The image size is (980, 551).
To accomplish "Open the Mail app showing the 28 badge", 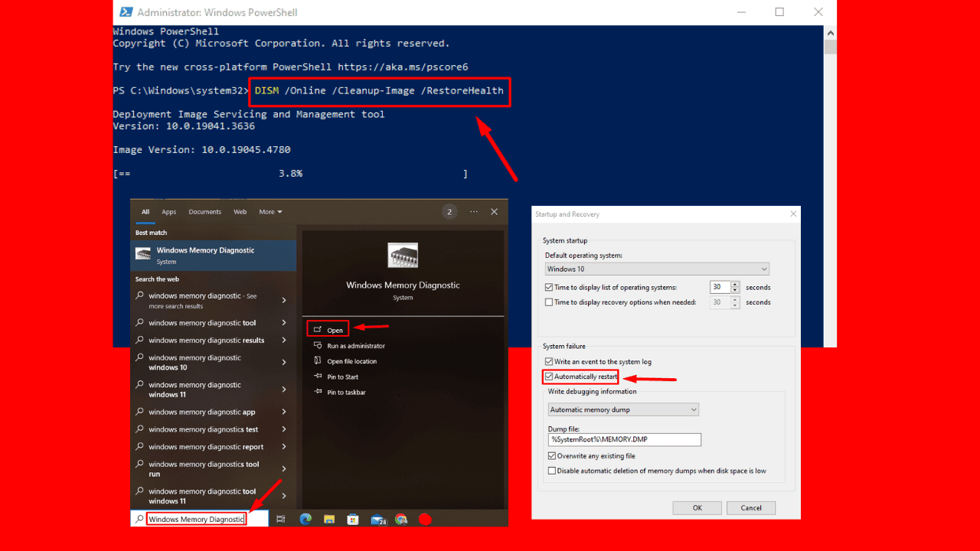I will tap(377, 520).
